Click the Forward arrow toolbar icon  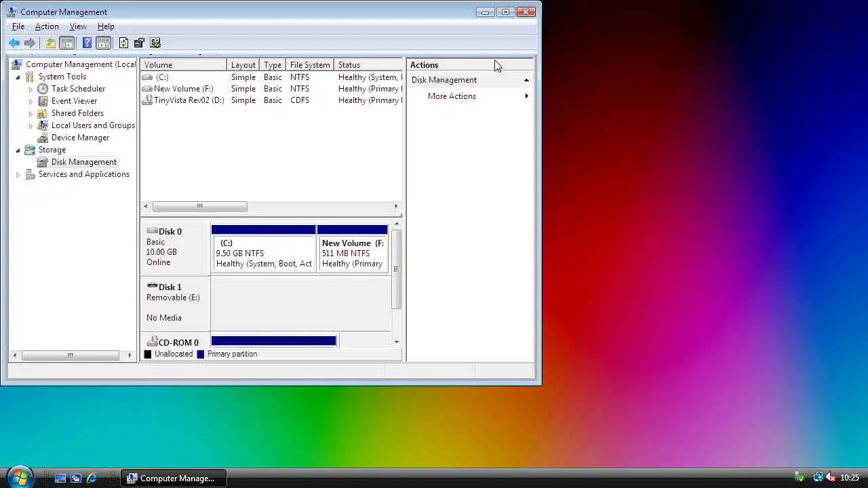[x=29, y=43]
